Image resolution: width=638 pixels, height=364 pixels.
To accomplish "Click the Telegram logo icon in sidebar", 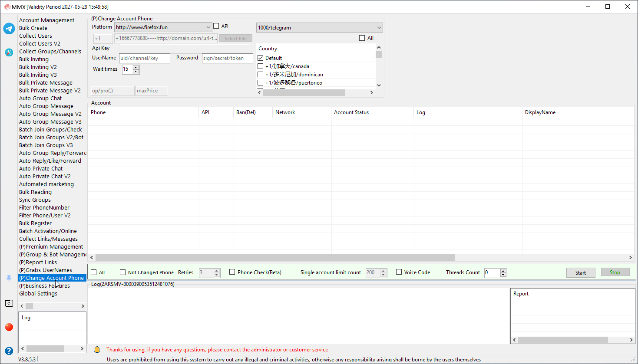I will 9,29.
